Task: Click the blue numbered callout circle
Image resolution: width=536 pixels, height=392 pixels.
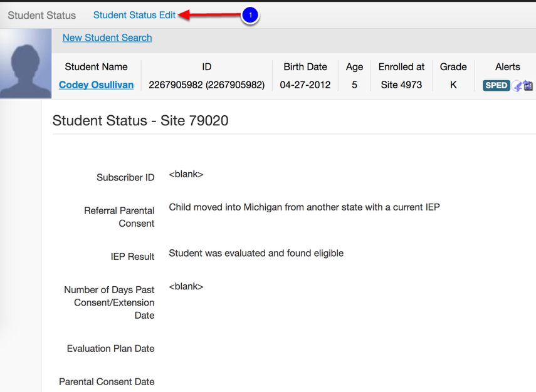Action: pos(250,16)
